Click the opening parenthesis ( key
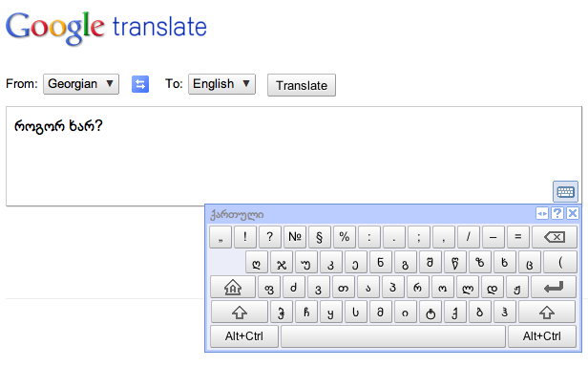 [x=560, y=262]
